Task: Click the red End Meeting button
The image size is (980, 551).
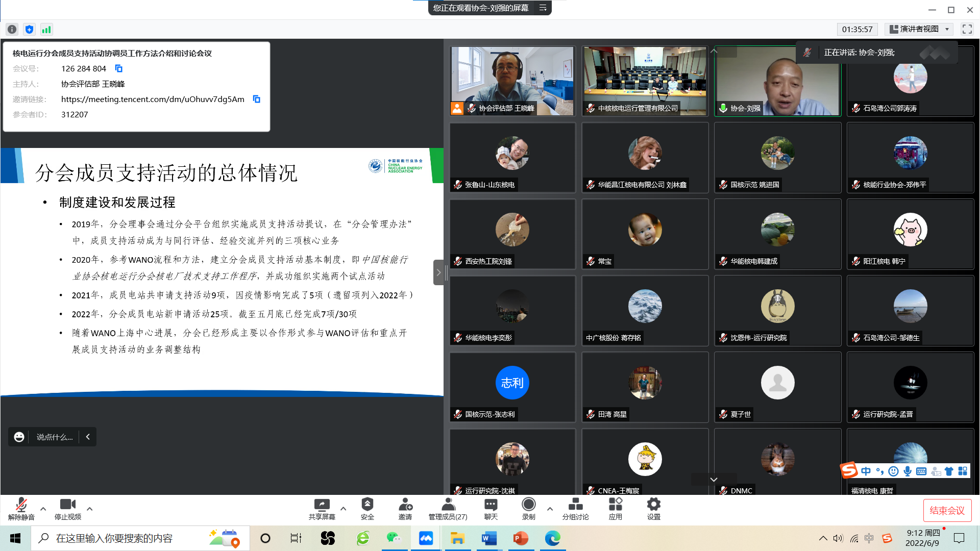Action: tap(947, 510)
